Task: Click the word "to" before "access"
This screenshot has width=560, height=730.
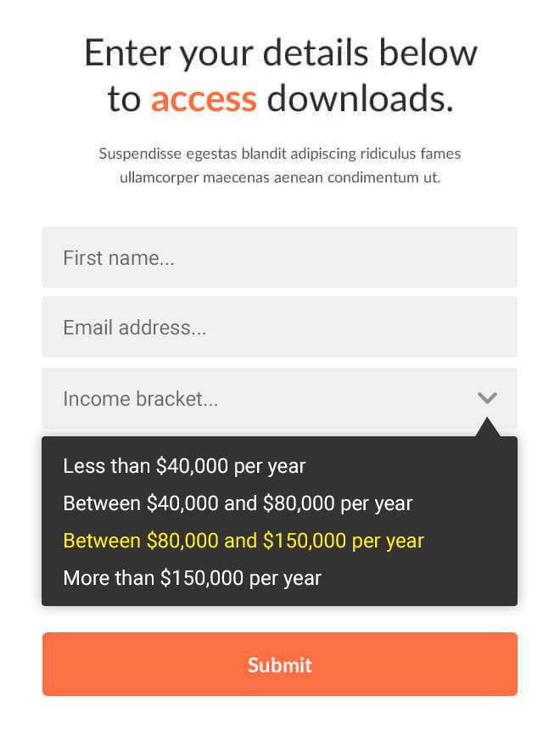Action: click(124, 99)
